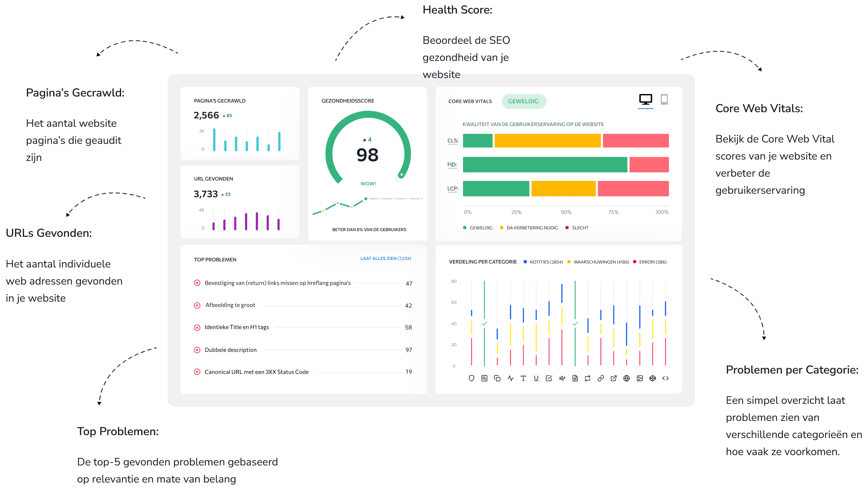Viewport: 868px width, 490px height.
Task: Click the redirect arrows category icon
Action: tap(588, 378)
